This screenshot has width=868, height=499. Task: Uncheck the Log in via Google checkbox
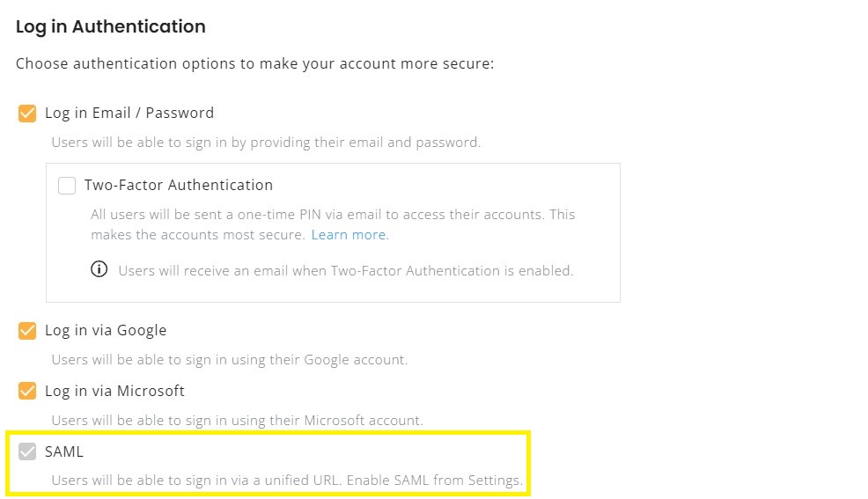point(27,331)
